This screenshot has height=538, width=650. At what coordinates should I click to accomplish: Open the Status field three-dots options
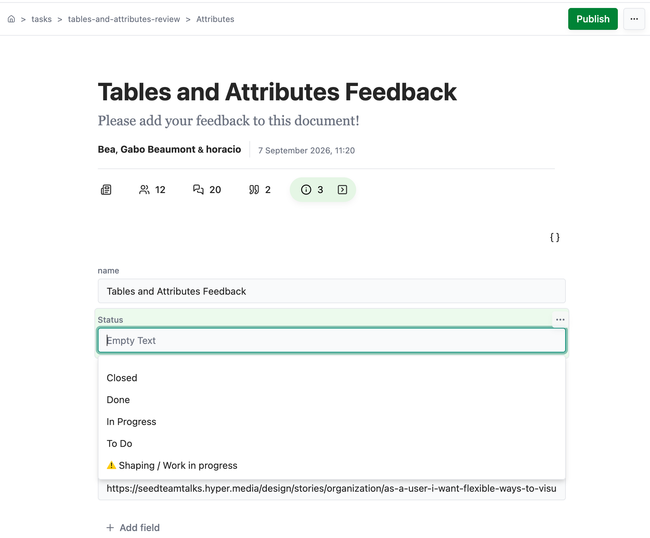pyautogui.click(x=560, y=320)
